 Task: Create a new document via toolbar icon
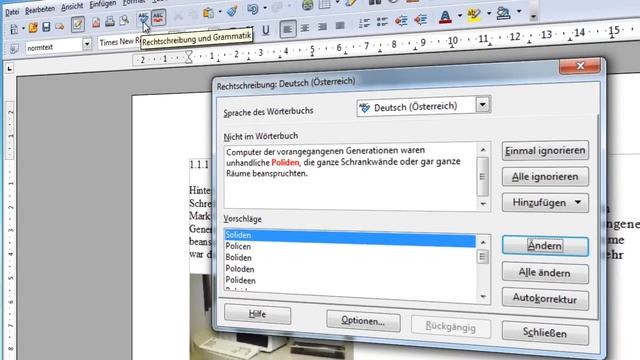click(x=13, y=29)
